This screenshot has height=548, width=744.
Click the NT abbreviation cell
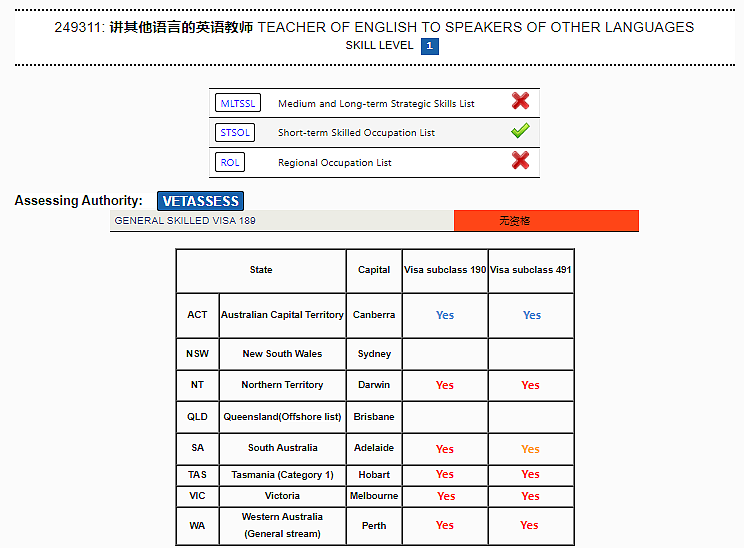[x=197, y=385]
